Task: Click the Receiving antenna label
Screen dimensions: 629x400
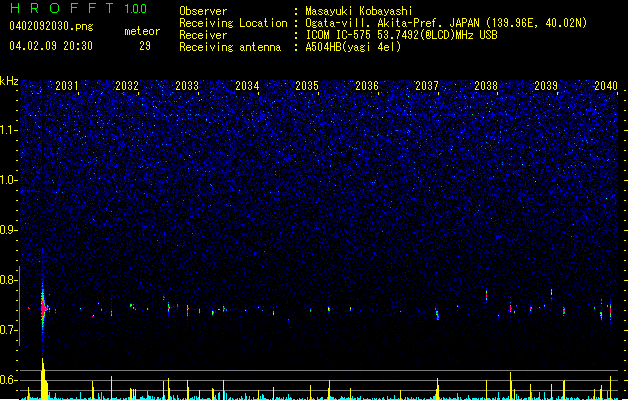Action: click(230, 47)
